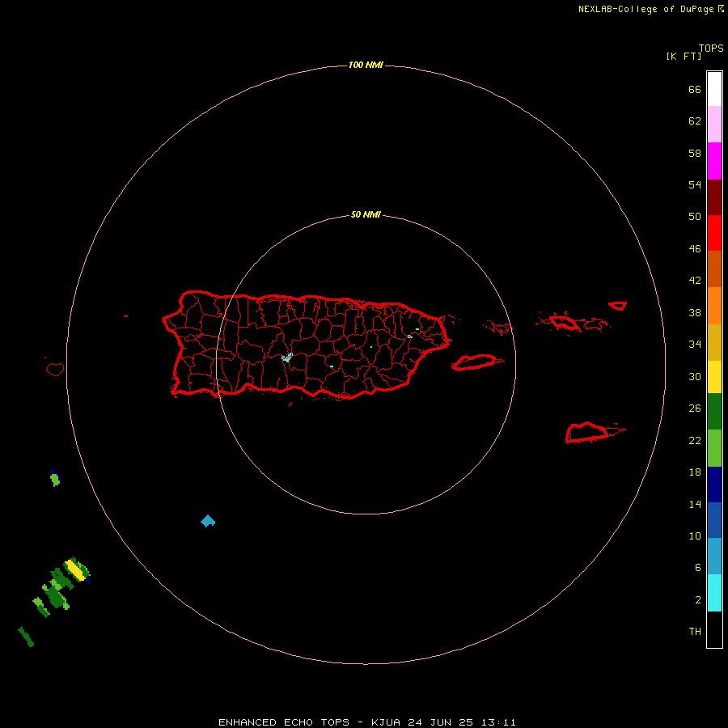Viewport: 728px width, 728px height.
Task: Click the dark green legend swatch
Action: [714, 412]
